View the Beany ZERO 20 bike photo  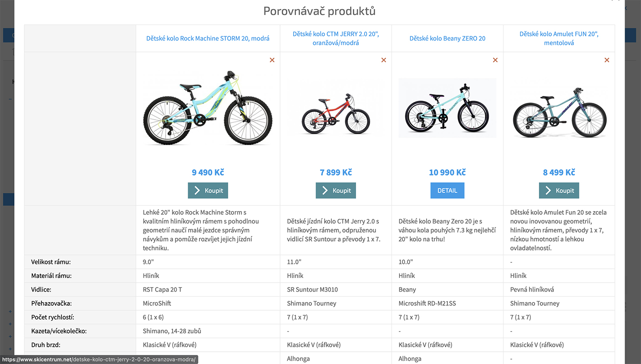448,108
